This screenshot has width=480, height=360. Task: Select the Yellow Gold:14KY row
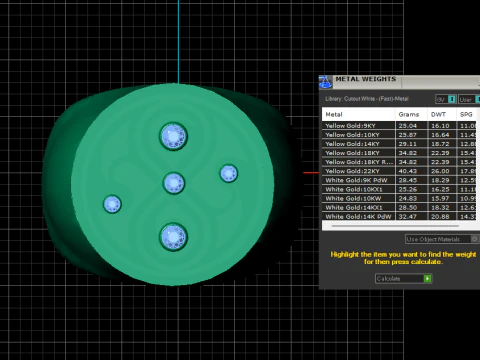(x=399, y=144)
